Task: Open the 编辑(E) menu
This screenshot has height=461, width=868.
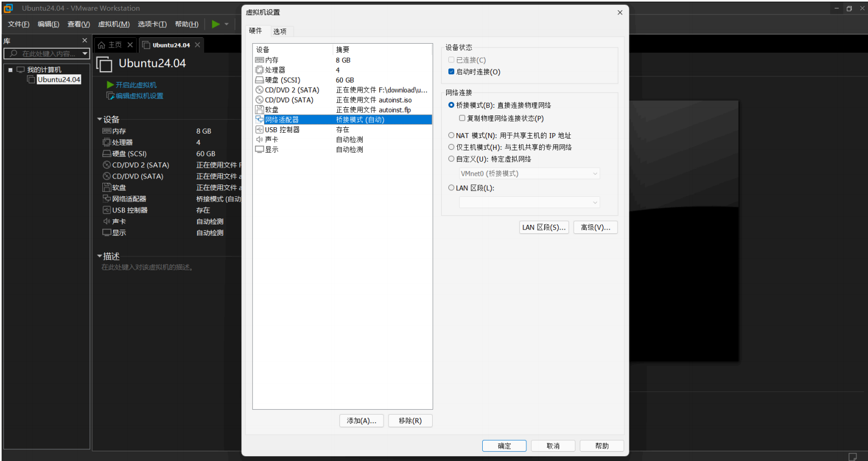Action: tap(48, 24)
